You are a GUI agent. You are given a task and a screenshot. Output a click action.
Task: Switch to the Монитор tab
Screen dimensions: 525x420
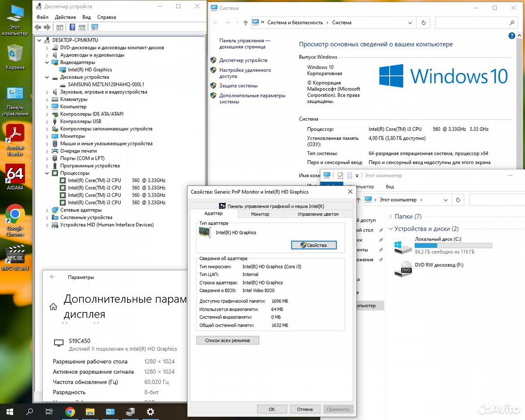coord(260,214)
